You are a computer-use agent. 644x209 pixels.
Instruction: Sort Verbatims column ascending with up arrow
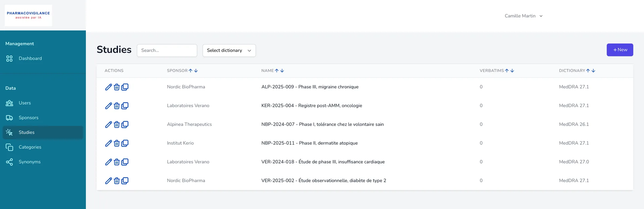click(507, 71)
